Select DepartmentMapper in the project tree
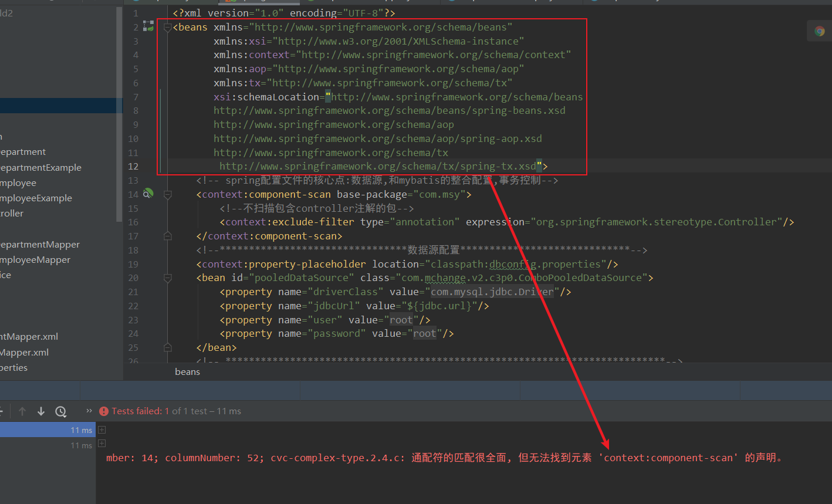The height and width of the screenshot is (504, 832). pos(40,245)
